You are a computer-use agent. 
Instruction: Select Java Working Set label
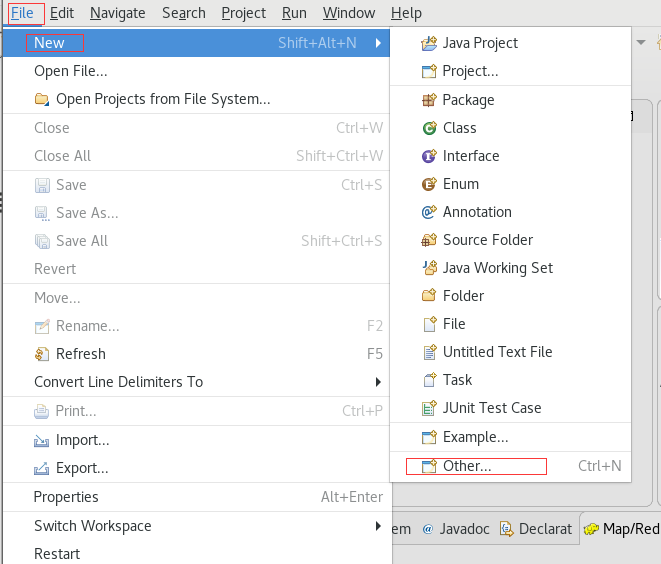click(x=498, y=268)
